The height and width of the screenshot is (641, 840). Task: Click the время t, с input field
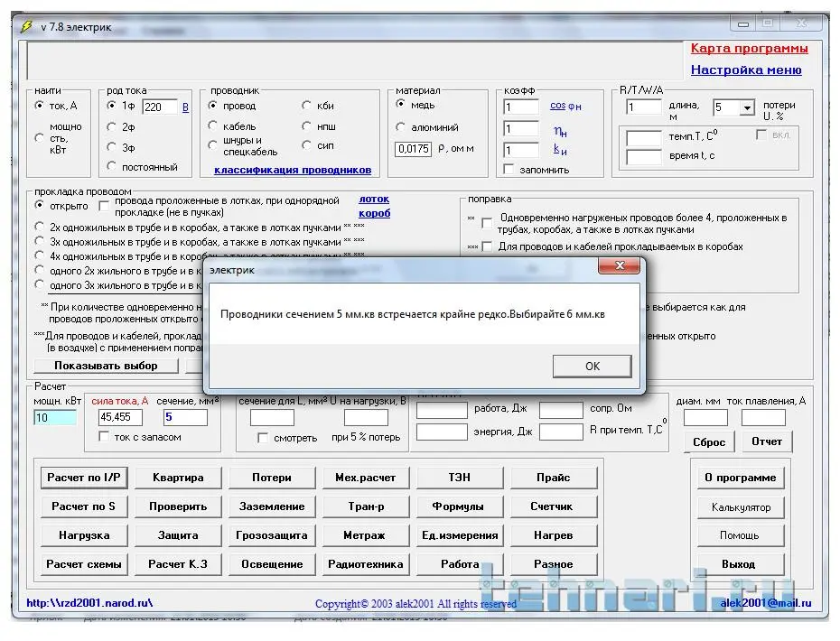644,157
